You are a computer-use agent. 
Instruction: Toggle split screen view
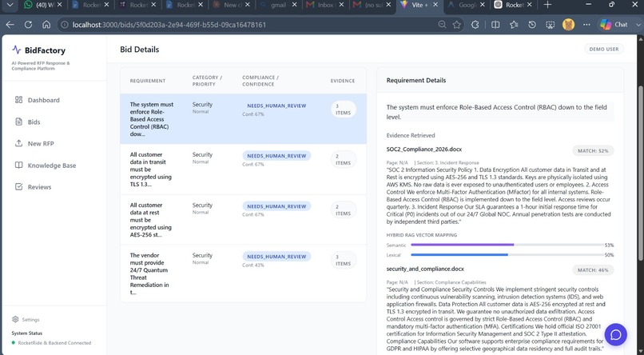coord(495,25)
